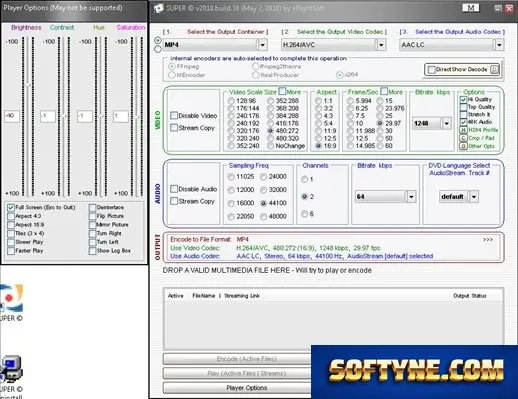Click the M button in title bar
This screenshot has height=399, width=518.
[x=470, y=8]
